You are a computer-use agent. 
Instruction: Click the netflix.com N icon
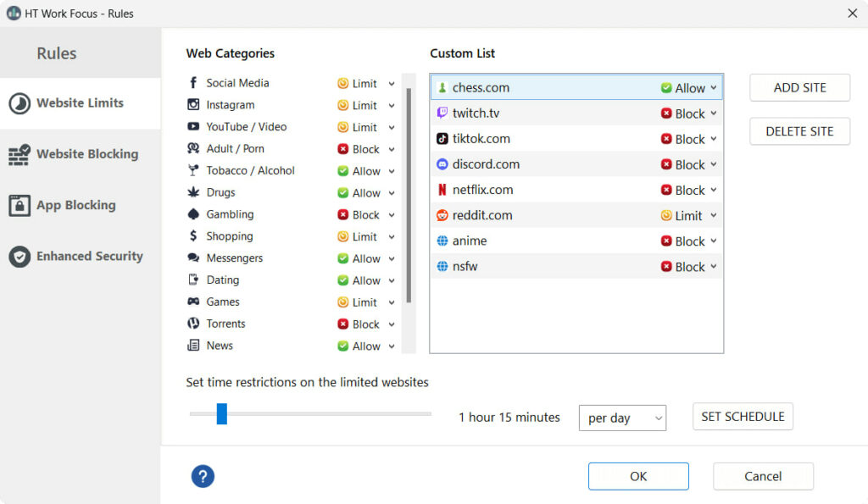point(442,190)
